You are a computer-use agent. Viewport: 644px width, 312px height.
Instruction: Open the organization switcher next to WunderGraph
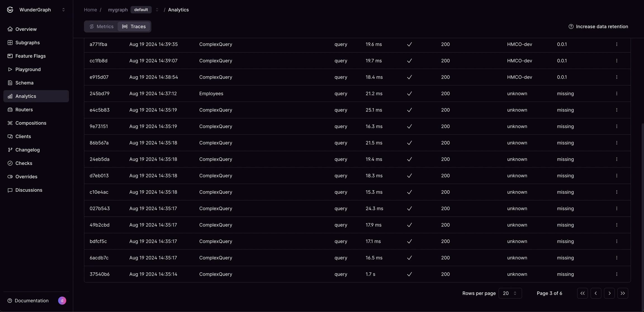coord(64,9)
